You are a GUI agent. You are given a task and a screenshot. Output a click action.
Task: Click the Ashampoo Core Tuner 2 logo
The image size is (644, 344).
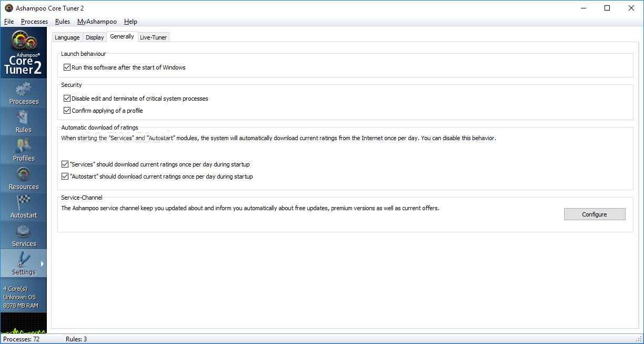[24, 53]
